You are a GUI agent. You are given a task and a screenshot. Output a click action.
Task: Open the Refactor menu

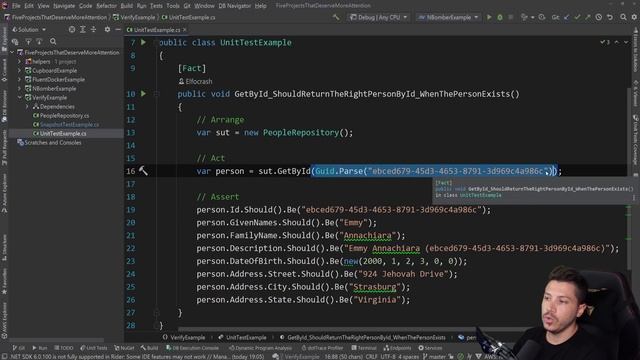106,6
